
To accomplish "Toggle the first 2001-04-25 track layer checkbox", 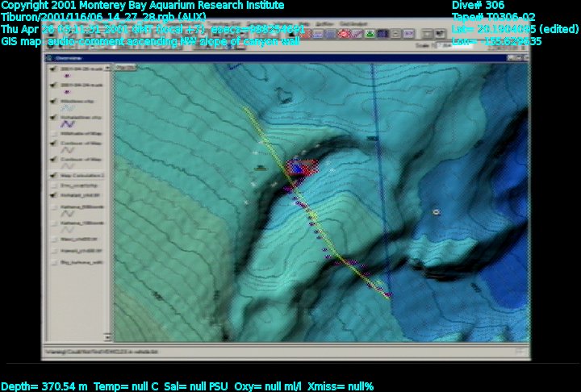I will point(52,69).
